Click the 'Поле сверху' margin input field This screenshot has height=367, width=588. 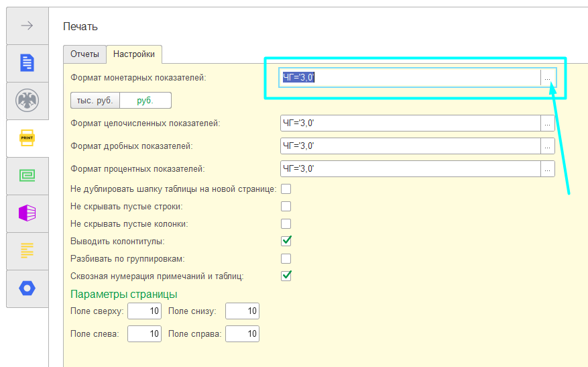(144, 311)
